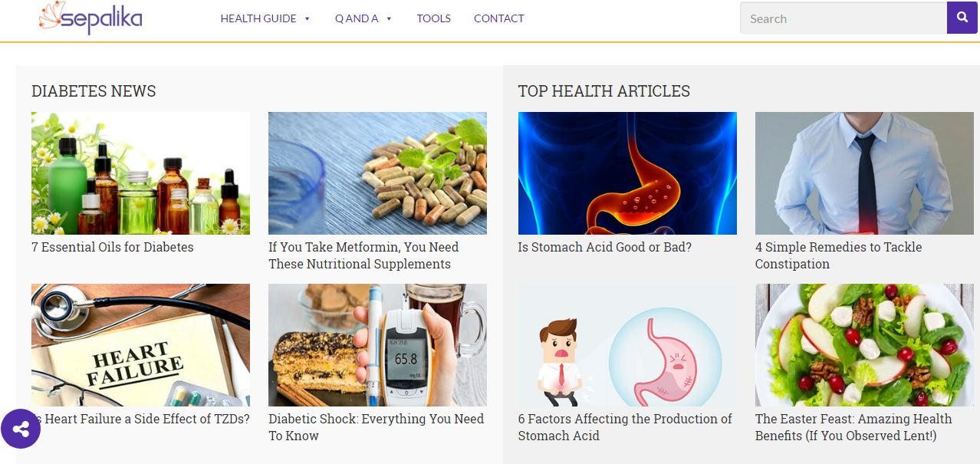The height and width of the screenshot is (464, 980).
Task: Open the glucose meter cake thumbnail
Action: pos(377,345)
